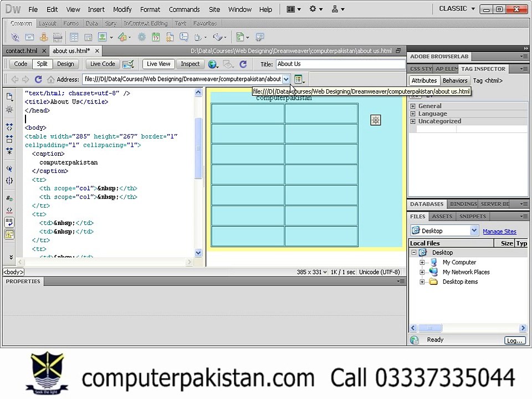Click Select Parent Tag in the coding toolbar
The height and width of the screenshot is (399, 532).
[9, 168]
